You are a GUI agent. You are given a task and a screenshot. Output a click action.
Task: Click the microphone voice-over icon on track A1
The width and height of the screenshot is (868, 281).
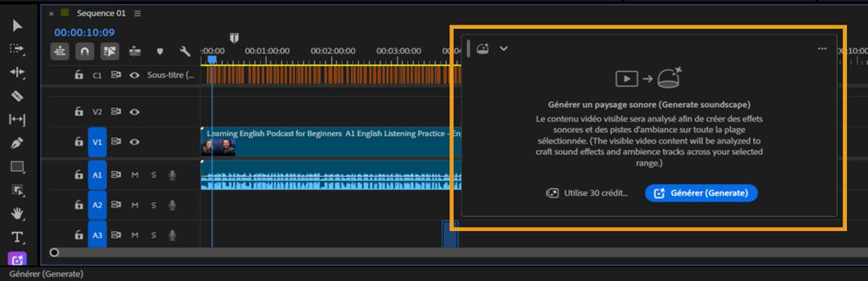pyautogui.click(x=172, y=175)
